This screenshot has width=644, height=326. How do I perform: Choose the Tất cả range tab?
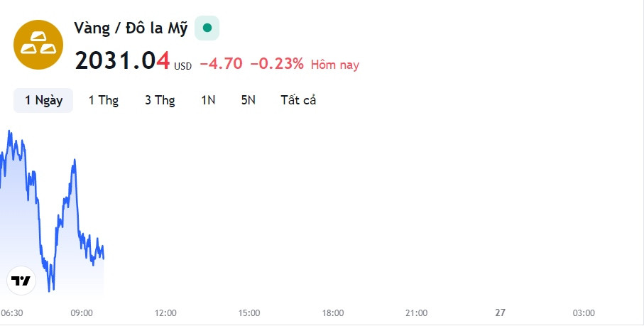pos(298,100)
